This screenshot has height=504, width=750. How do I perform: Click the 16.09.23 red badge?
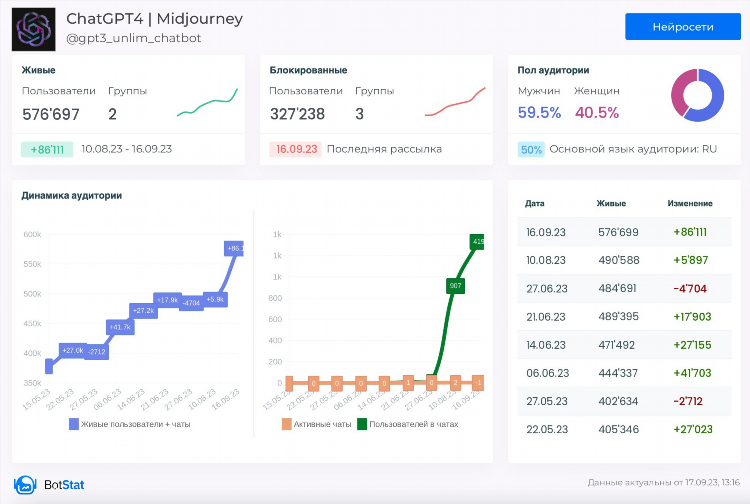296,149
